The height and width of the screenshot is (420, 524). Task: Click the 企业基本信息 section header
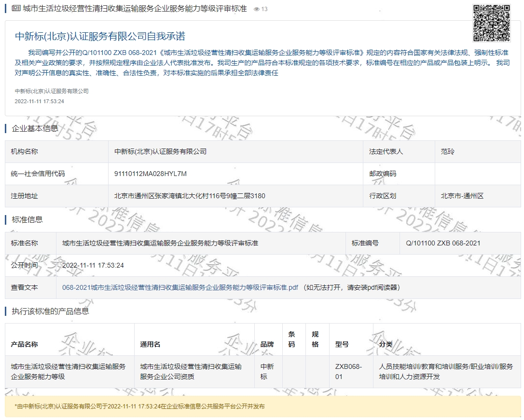35,128
